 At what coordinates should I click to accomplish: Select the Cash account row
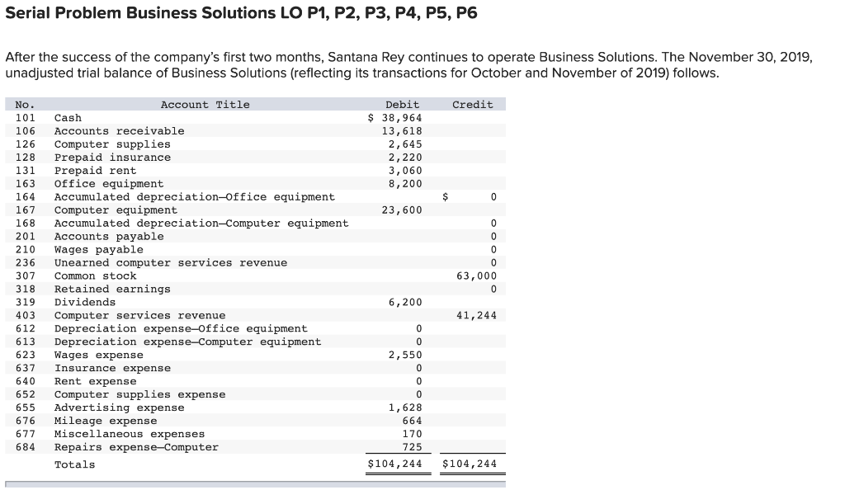coord(66,117)
